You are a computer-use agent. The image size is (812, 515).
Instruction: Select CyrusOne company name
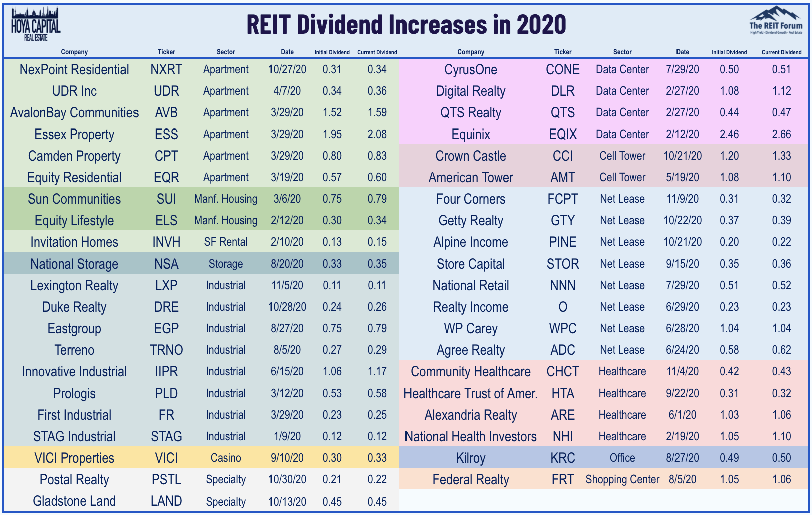pyautogui.click(x=471, y=70)
